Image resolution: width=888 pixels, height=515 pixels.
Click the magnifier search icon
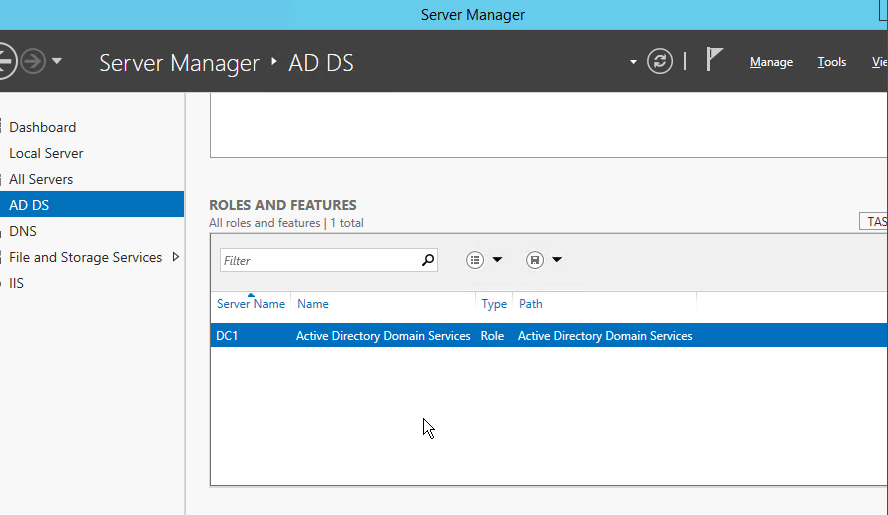tap(428, 260)
